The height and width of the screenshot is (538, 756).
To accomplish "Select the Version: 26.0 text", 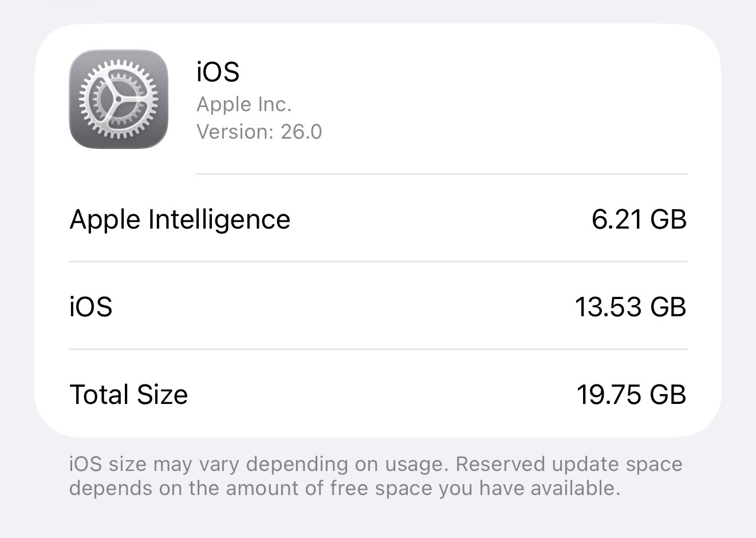I will (x=259, y=132).
